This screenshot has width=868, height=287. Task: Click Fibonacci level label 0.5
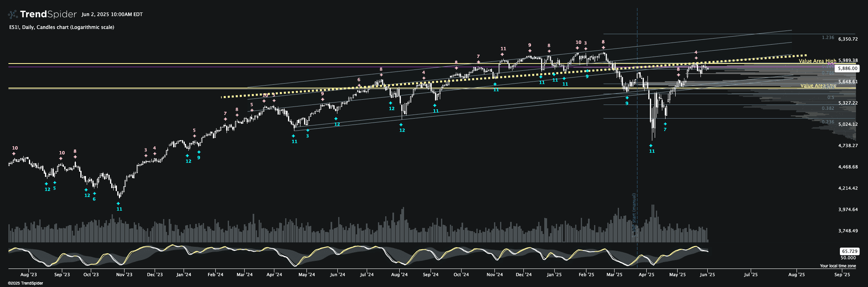coord(831,97)
